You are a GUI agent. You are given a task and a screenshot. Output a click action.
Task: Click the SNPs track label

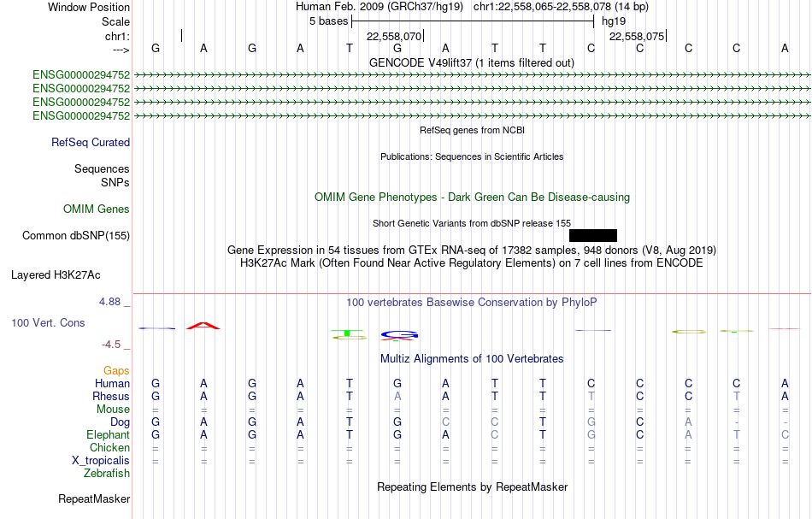tap(115, 182)
